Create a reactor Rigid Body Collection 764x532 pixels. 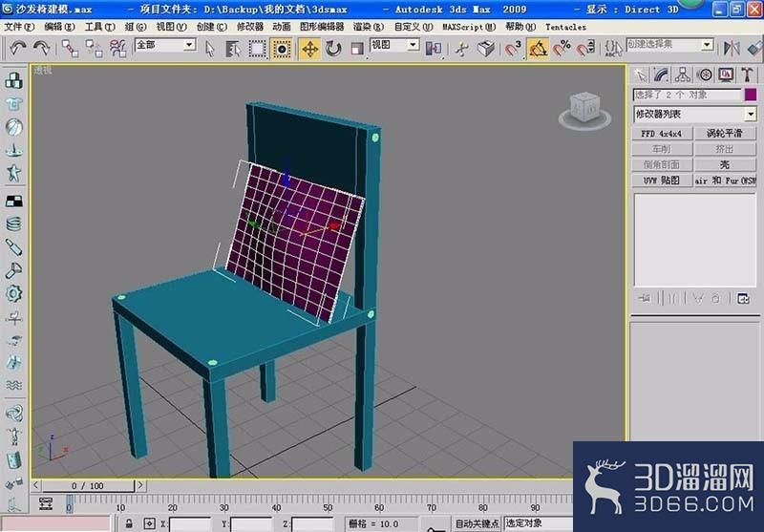point(13,80)
